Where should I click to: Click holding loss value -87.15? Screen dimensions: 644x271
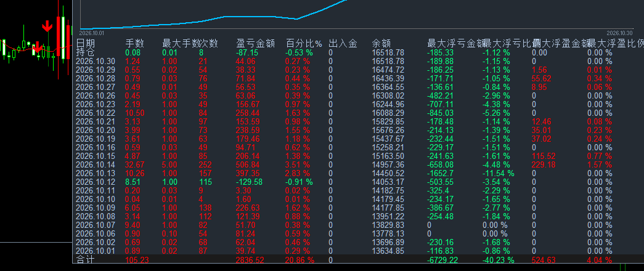pyautogui.click(x=247, y=52)
